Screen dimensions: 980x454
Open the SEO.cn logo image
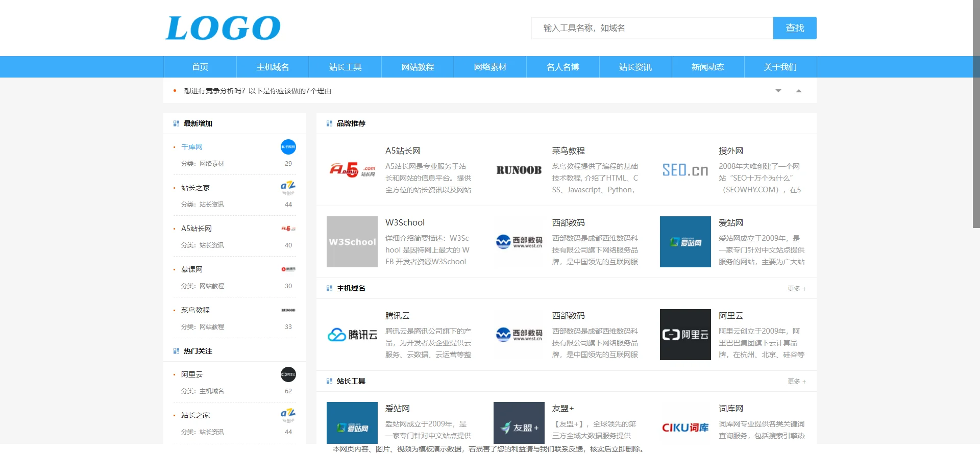685,170
